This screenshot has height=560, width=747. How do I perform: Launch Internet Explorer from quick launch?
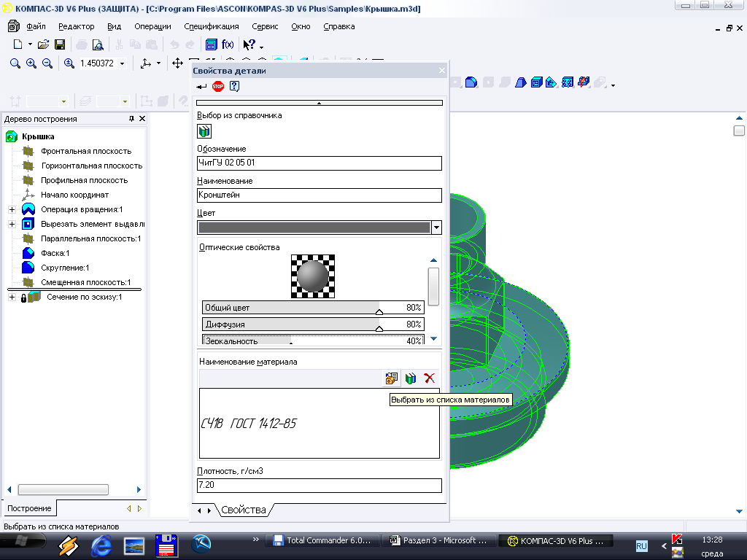pos(101,545)
